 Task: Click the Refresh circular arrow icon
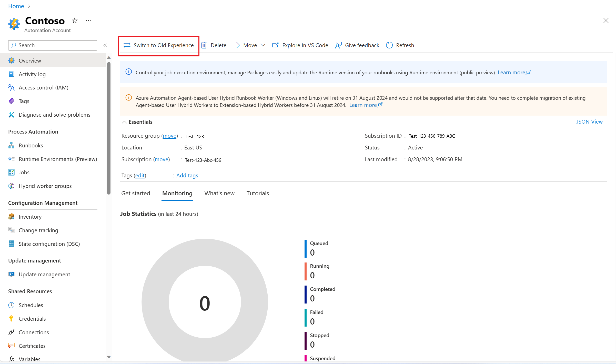[389, 45]
